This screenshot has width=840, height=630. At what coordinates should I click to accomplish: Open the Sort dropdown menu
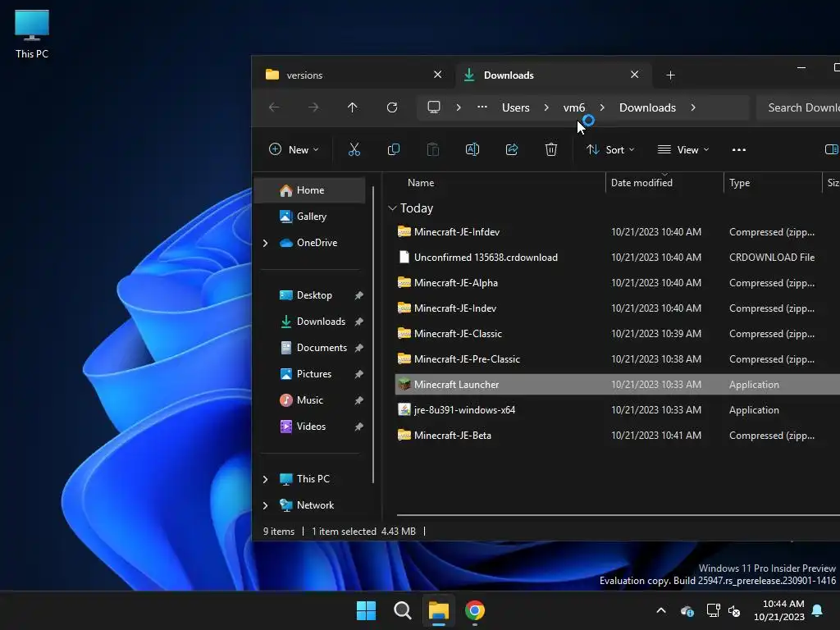pyautogui.click(x=611, y=149)
